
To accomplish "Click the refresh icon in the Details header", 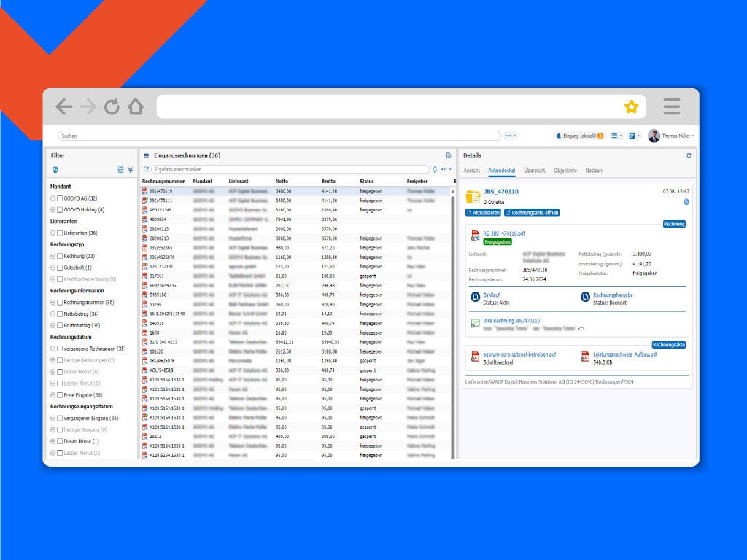I will (x=688, y=155).
